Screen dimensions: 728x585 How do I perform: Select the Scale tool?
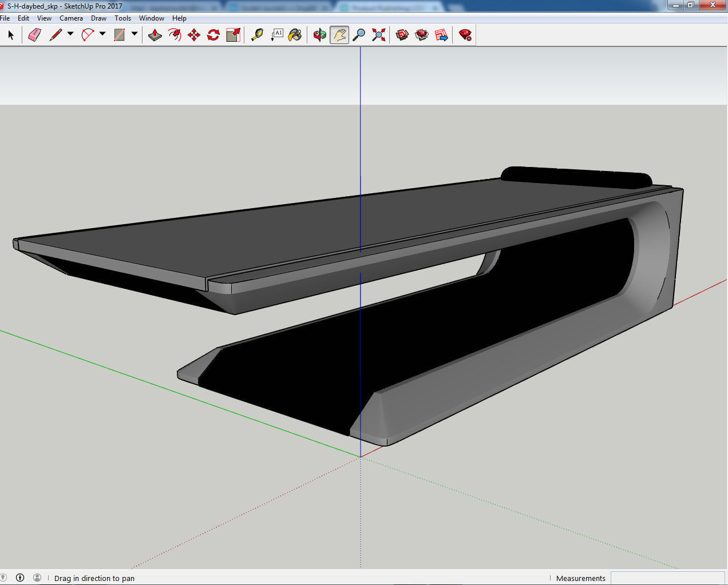pos(233,35)
